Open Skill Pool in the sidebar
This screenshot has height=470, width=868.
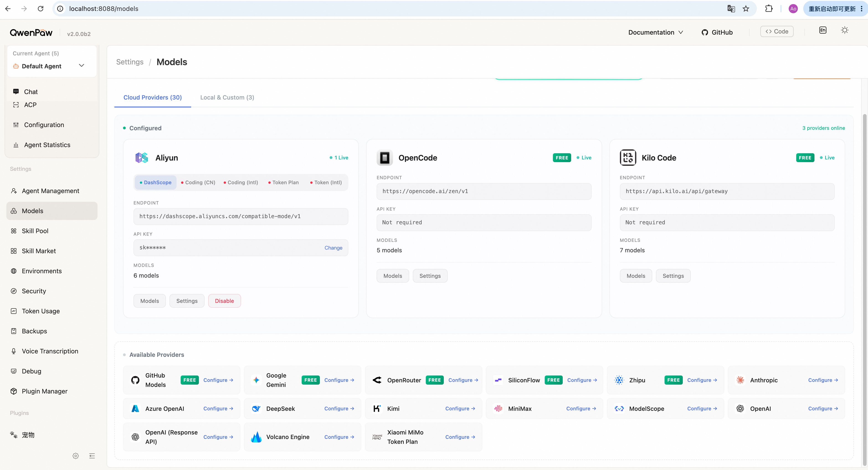(52, 231)
